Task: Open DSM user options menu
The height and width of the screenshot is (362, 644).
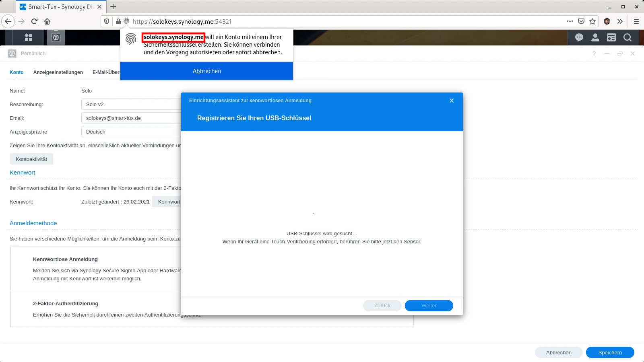Action: click(x=595, y=37)
